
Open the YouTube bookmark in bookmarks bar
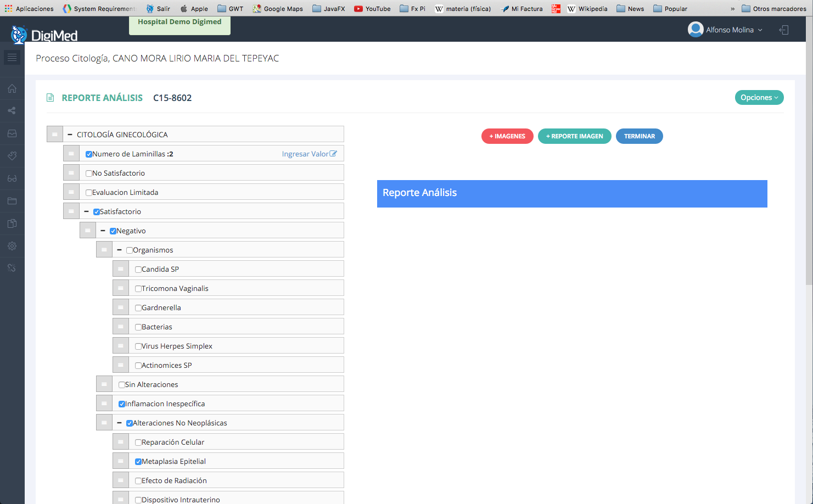click(373, 9)
